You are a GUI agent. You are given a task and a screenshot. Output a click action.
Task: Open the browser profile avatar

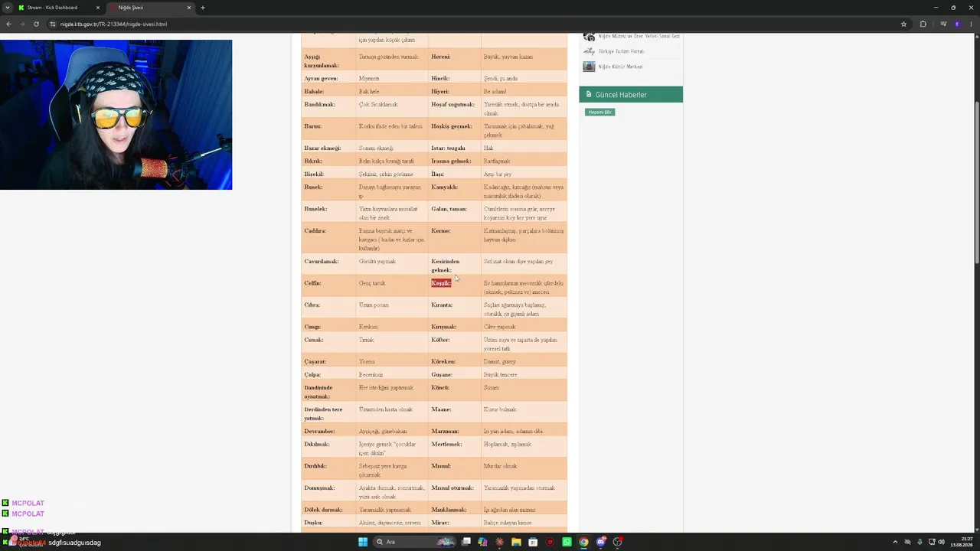tap(957, 24)
